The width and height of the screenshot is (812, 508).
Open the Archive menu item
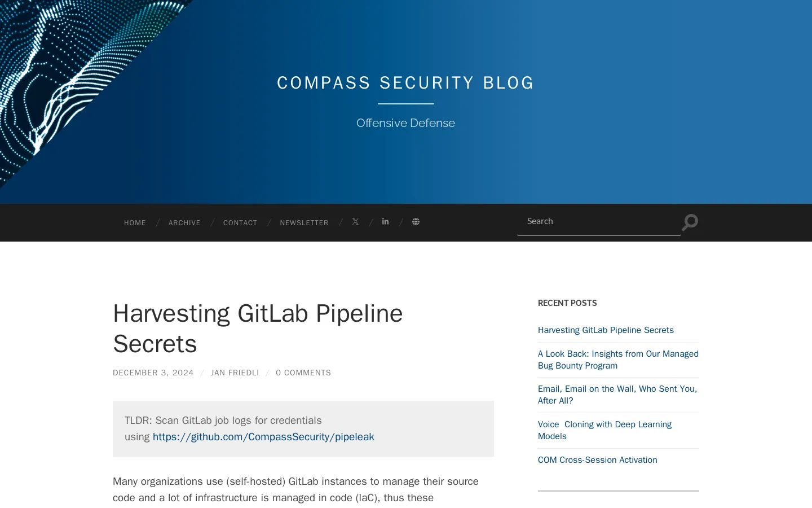pyautogui.click(x=184, y=223)
